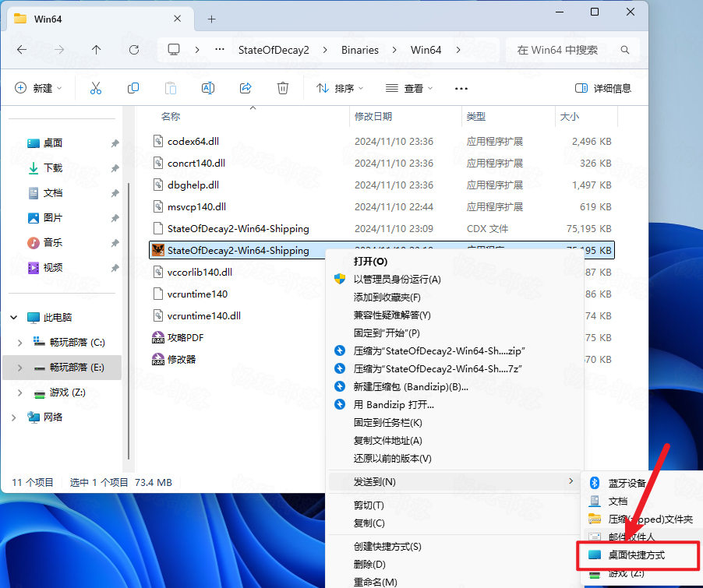Screen dimensions: 703x588
Task: Go up one folder level
Action: [97, 50]
